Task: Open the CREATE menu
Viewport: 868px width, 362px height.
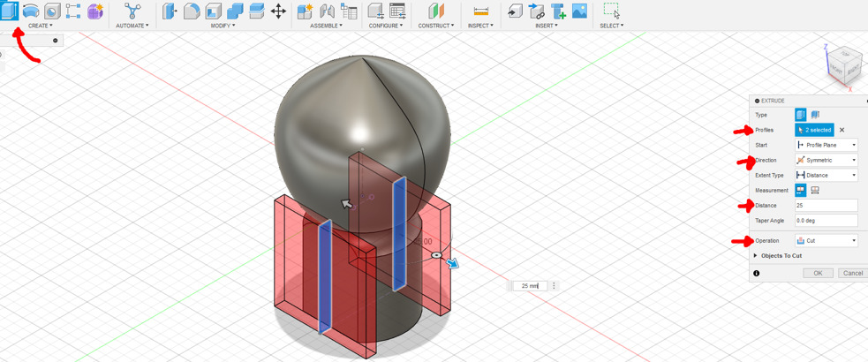Action: pos(41,26)
